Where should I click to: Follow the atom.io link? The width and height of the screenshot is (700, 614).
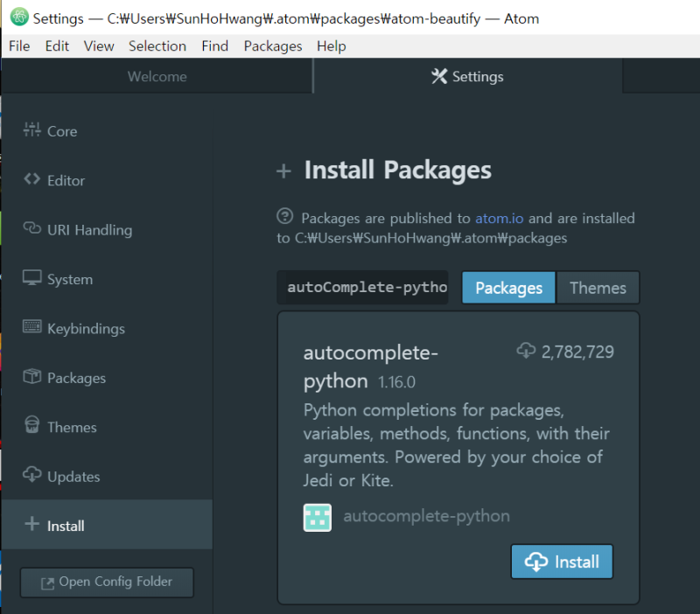pyautogui.click(x=499, y=218)
